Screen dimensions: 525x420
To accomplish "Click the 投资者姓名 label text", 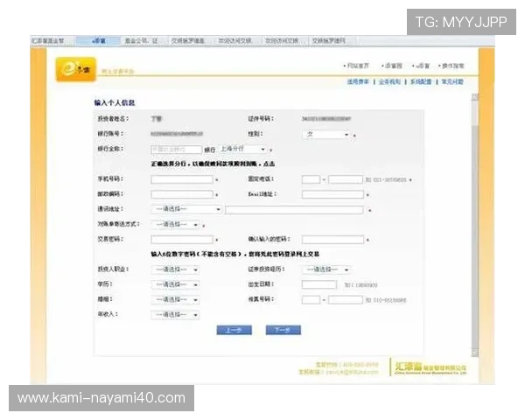I will click(113, 119).
